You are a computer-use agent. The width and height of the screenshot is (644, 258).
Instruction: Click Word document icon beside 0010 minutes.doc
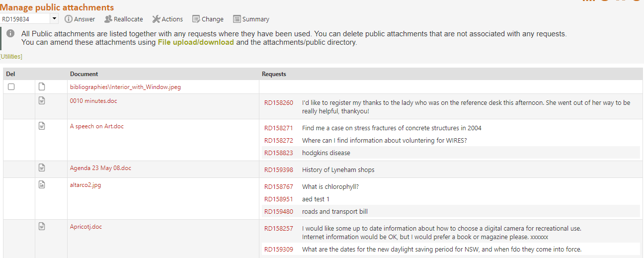click(x=42, y=100)
